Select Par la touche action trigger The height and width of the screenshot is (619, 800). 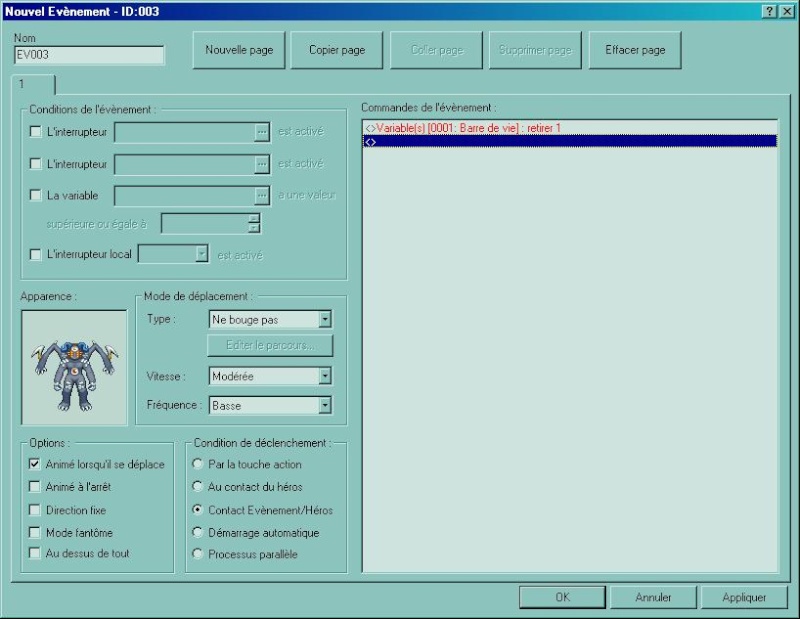point(198,464)
